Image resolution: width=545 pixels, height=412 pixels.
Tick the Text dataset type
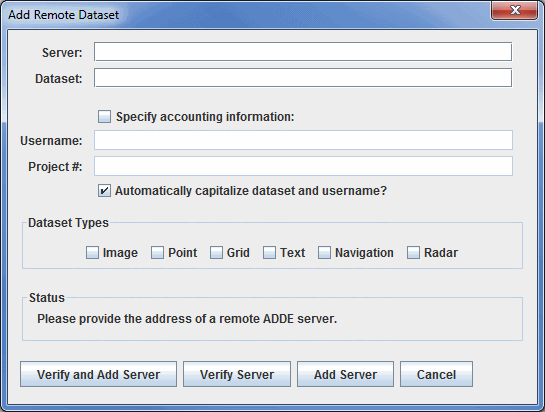[x=269, y=253]
